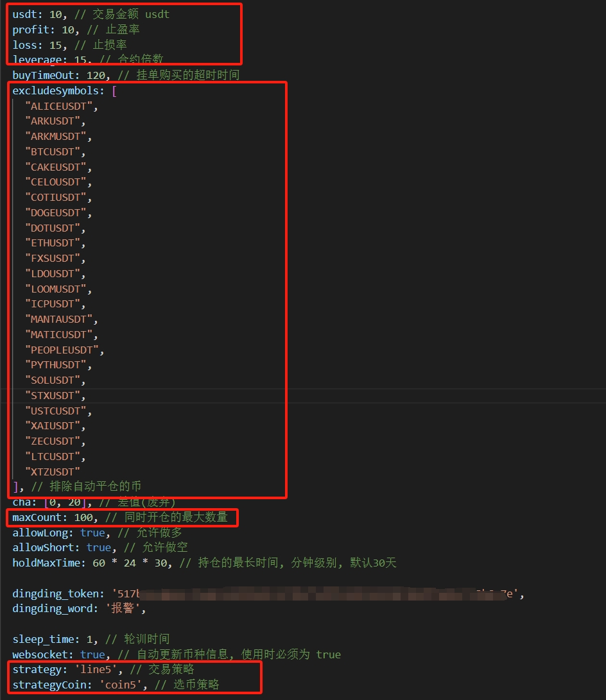This screenshot has height=700, width=606.
Task: Click the "XAIUSDT" string
Action: [x=52, y=426]
